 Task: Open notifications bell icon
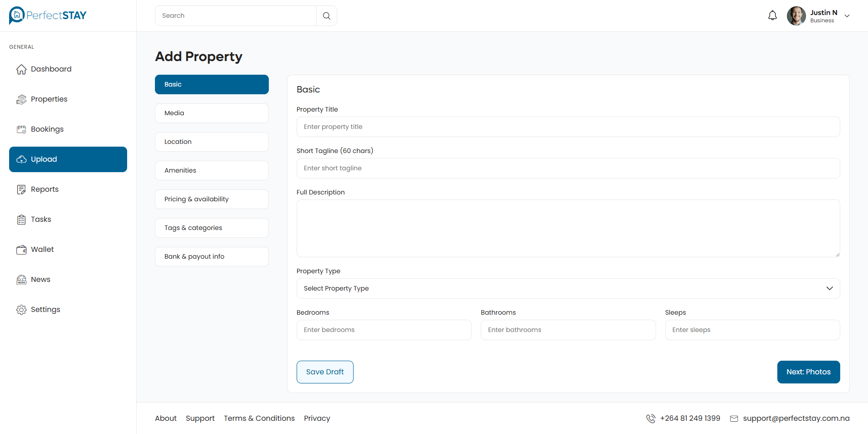[x=772, y=16]
